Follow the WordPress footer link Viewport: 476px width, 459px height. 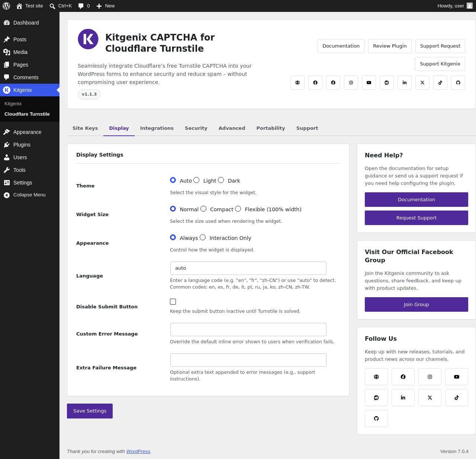pyautogui.click(x=138, y=452)
